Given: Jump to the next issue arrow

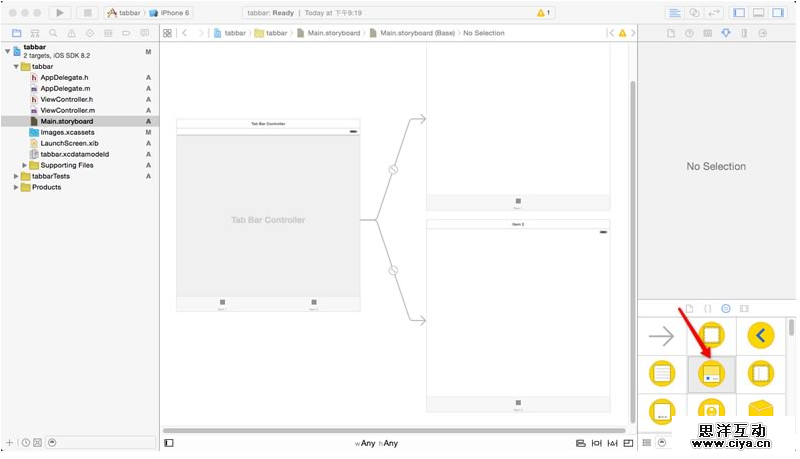Looking at the screenshot, I should point(633,33).
